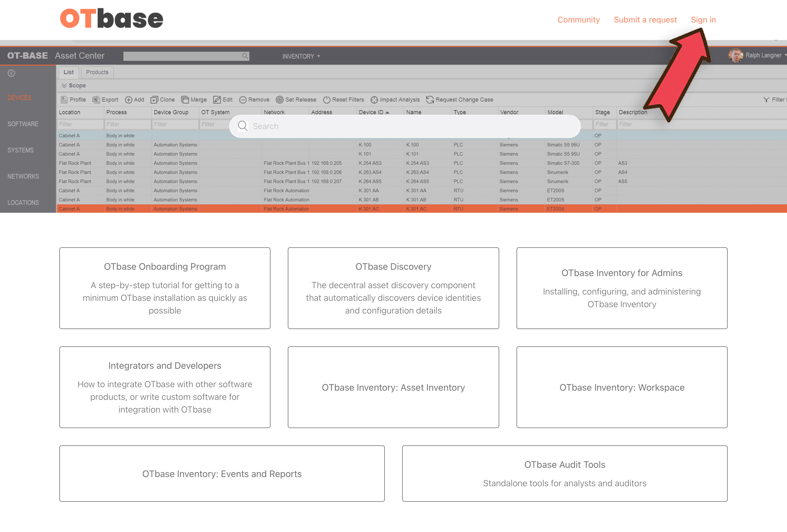The image size is (787, 532).
Task: Select DEVICES in the left sidebar
Action: (19, 98)
